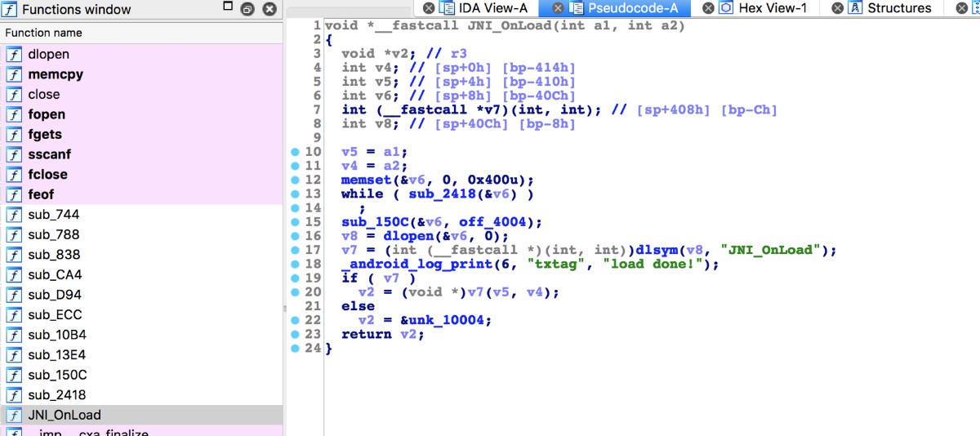
Task: Toggle breakpoint dot on dlsym line 17
Action: (295, 250)
